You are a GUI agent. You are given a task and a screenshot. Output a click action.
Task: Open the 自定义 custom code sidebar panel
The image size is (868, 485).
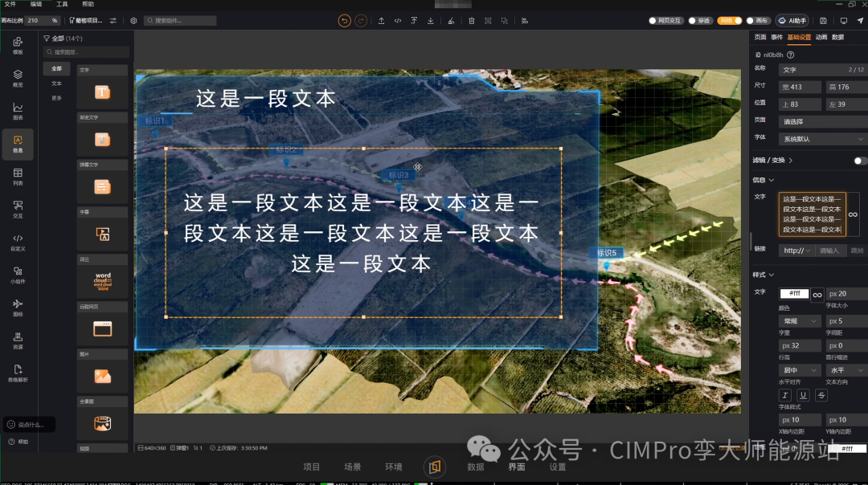click(18, 243)
